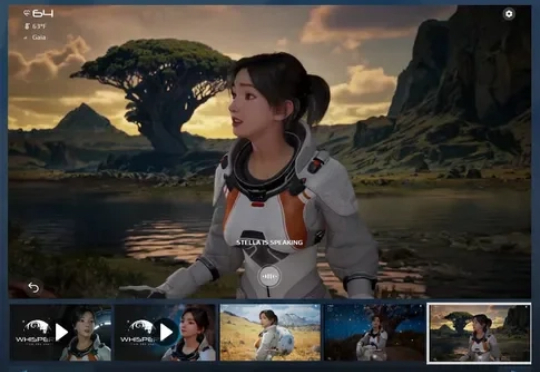Select the highlighted sunset lake thumbnail
540x372 pixels.
coord(479,333)
